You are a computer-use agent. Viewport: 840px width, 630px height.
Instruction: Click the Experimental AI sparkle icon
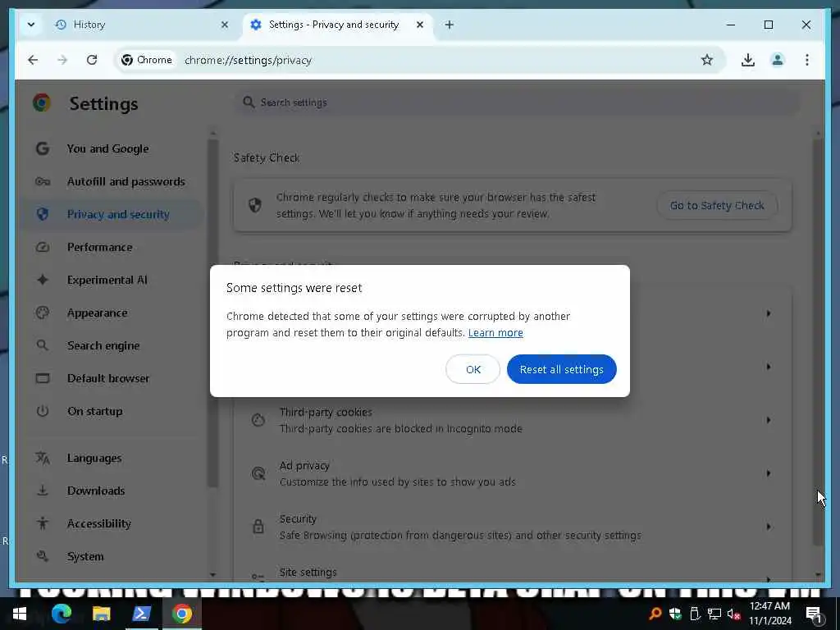point(43,280)
